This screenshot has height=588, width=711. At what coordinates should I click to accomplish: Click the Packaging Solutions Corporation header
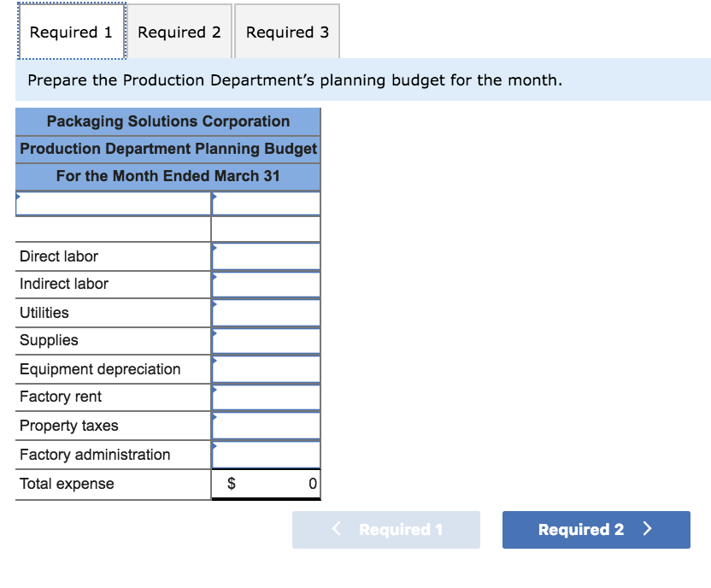(168, 121)
